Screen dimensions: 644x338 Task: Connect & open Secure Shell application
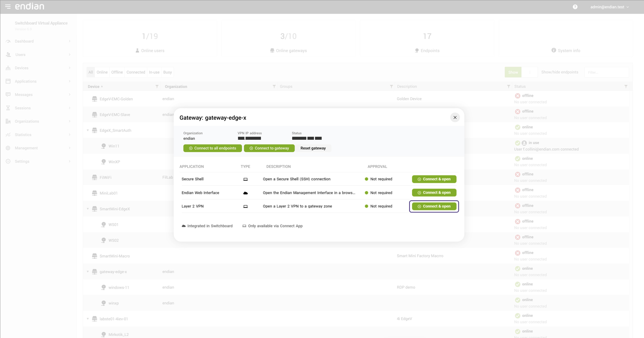pos(434,179)
